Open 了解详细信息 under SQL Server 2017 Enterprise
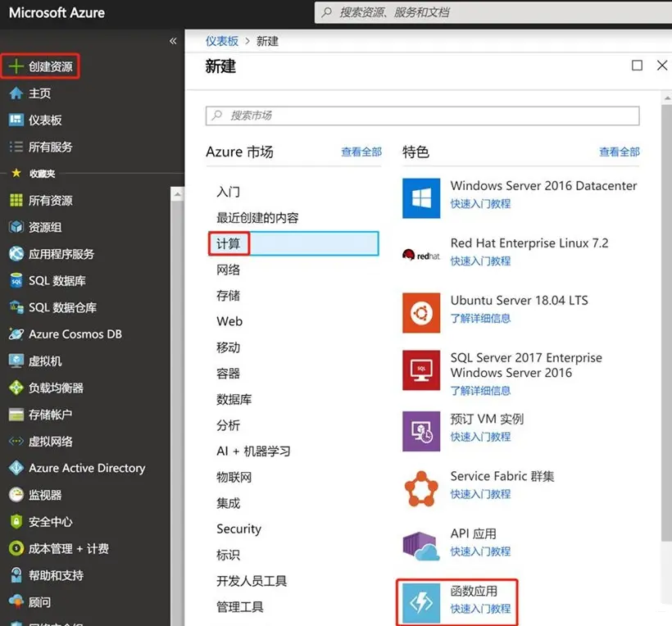 click(x=480, y=391)
